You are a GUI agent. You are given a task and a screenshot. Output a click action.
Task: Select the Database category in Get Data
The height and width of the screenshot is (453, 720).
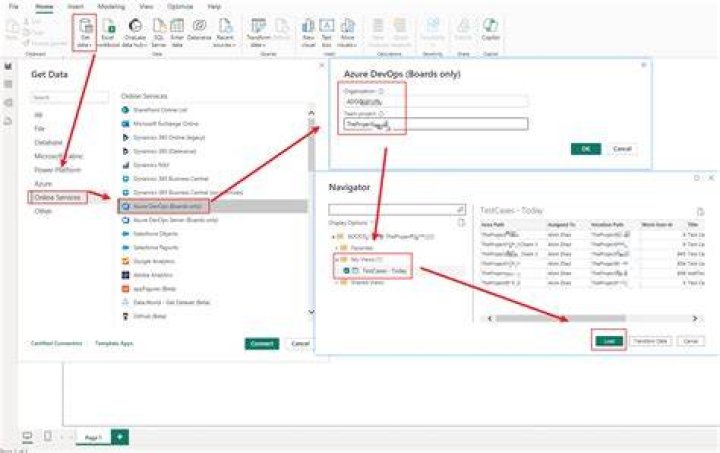pyautogui.click(x=48, y=142)
